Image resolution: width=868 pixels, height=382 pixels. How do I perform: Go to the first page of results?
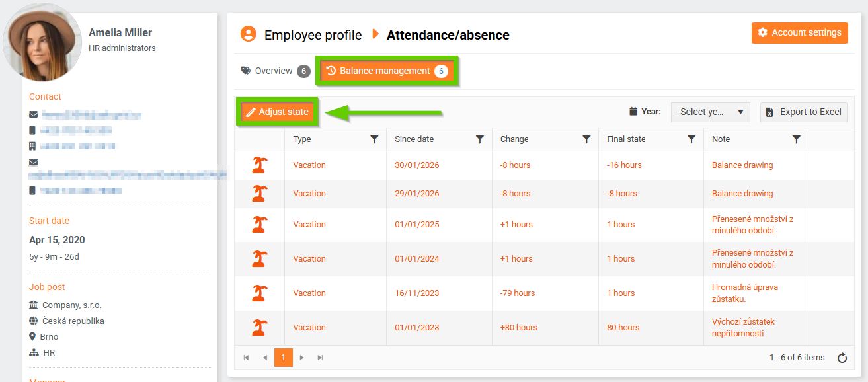coord(246,358)
